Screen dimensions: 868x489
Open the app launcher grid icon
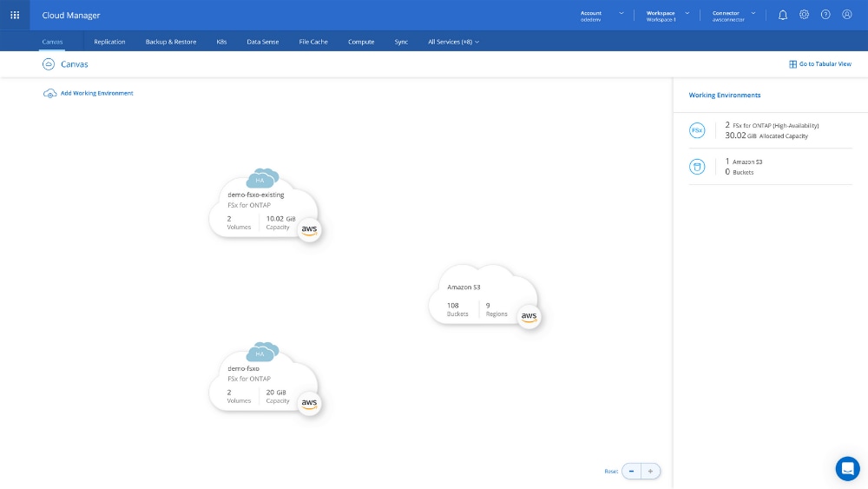[x=15, y=15]
